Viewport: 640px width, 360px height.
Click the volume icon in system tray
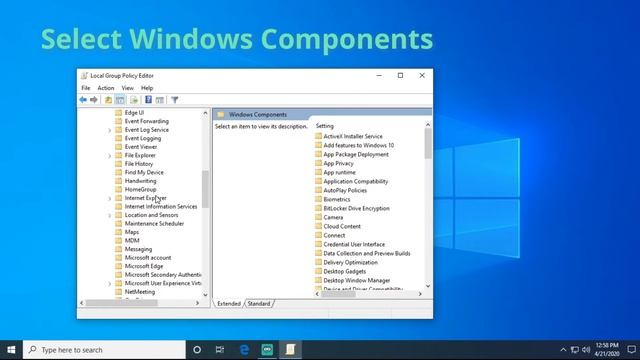pos(586,350)
